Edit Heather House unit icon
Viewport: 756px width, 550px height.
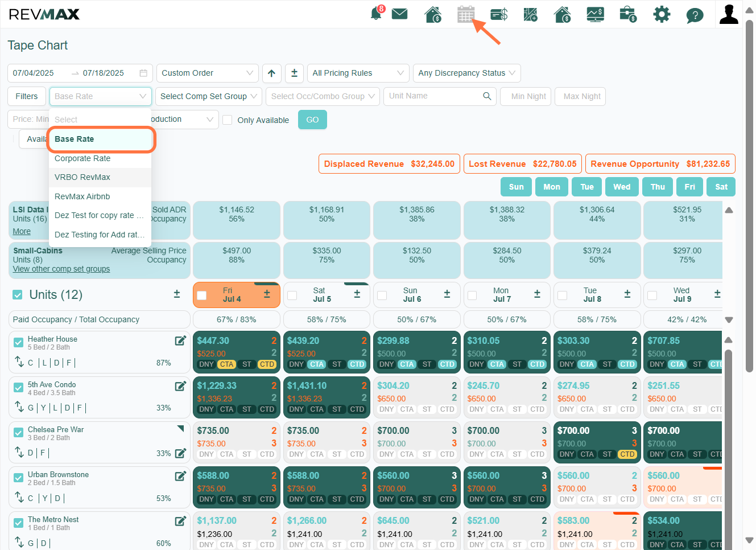180,340
